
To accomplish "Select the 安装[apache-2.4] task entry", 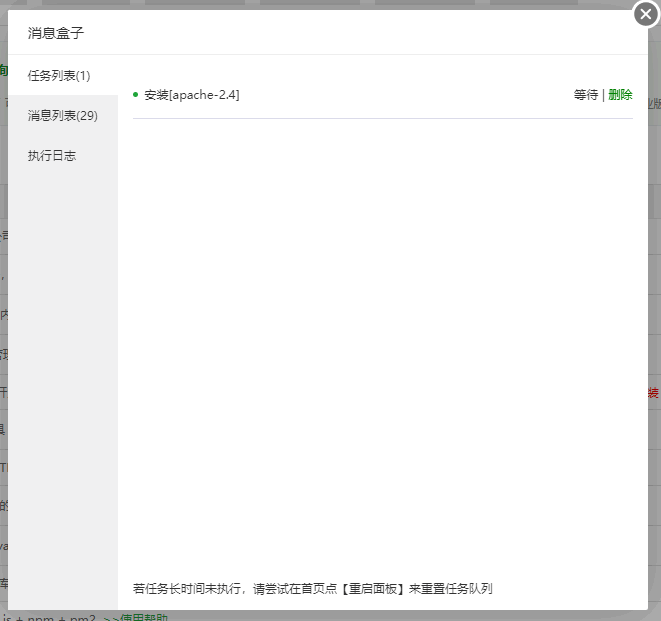I will [192, 95].
